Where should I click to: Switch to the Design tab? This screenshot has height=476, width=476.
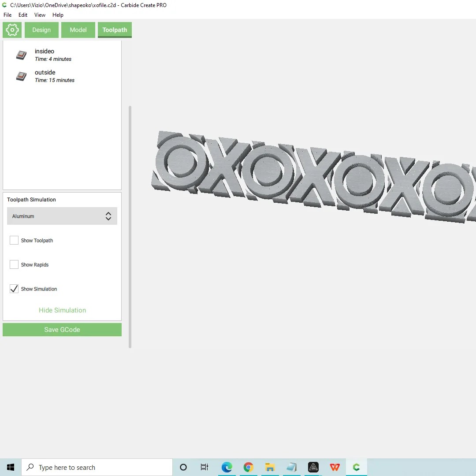pyautogui.click(x=41, y=30)
